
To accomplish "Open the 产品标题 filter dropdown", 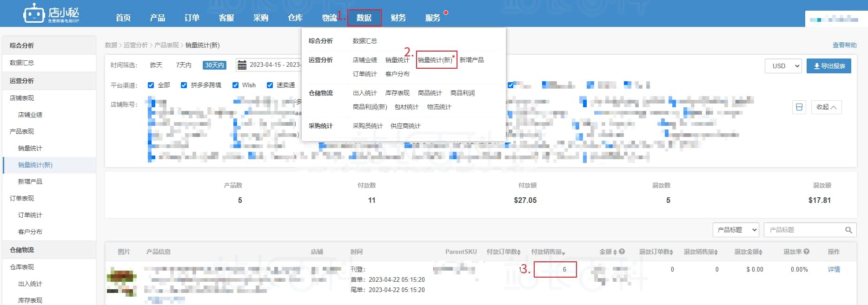I will click(736, 230).
